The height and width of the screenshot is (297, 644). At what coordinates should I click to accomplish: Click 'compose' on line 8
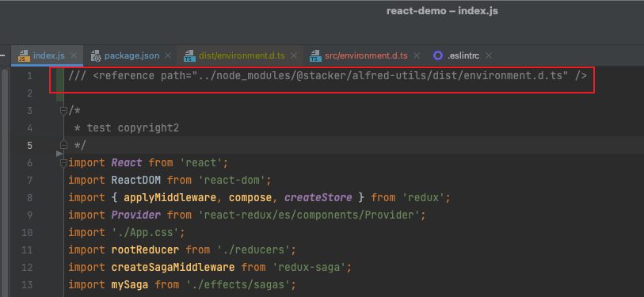(x=250, y=197)
